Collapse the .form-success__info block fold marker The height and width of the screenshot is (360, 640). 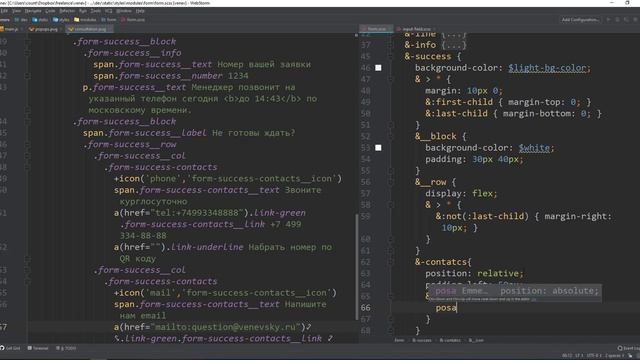click(x=27, y=53)
